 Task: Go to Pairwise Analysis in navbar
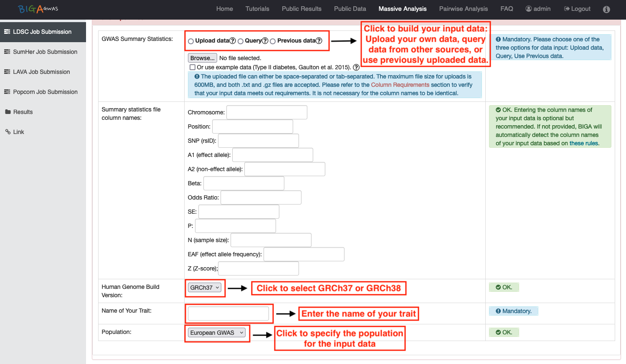(463, 9)
